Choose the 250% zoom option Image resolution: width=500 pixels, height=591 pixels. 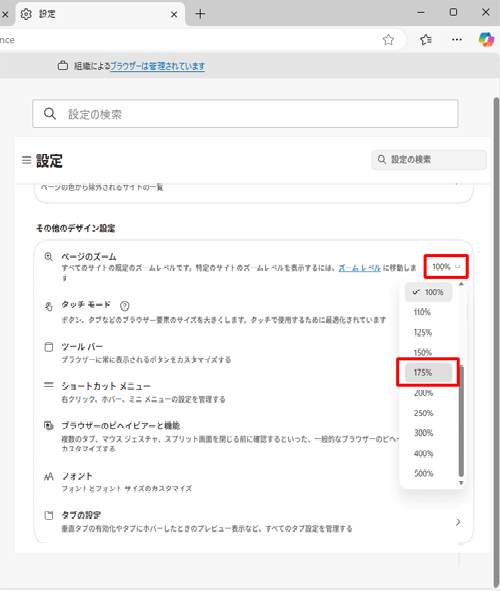428,413
